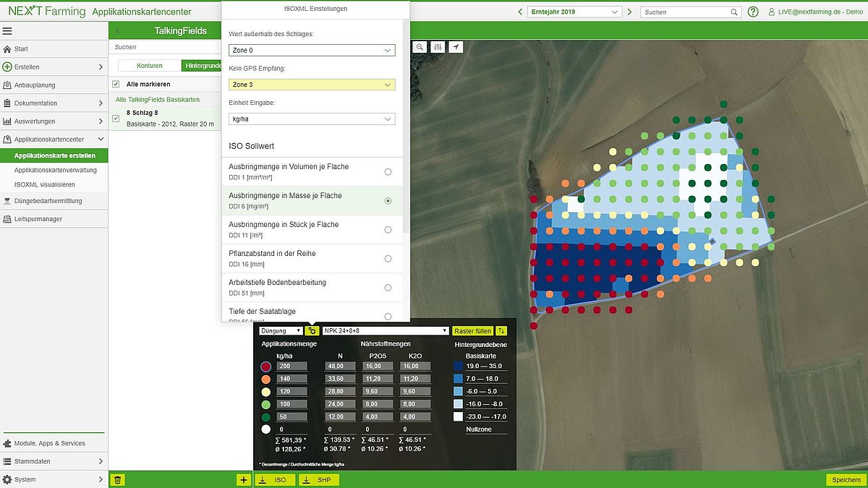Uncheck the '8 Schlag 8' checkbox
Viewport: 868px width, 488px height.
tap(116, 118)
